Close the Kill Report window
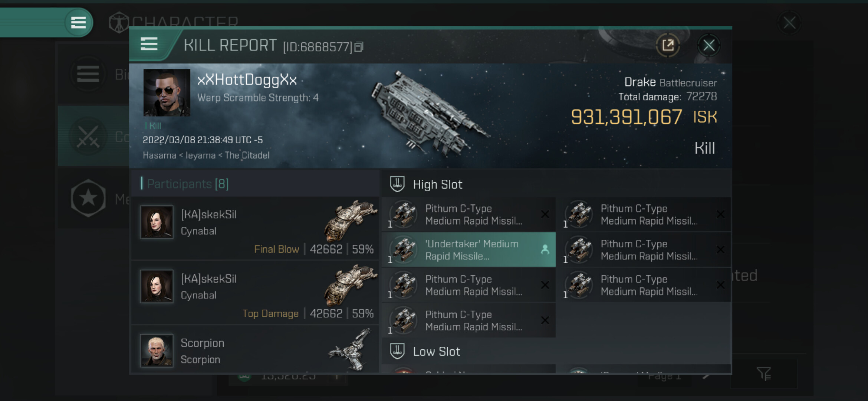 pyautogui.click(x=708, y=46)
